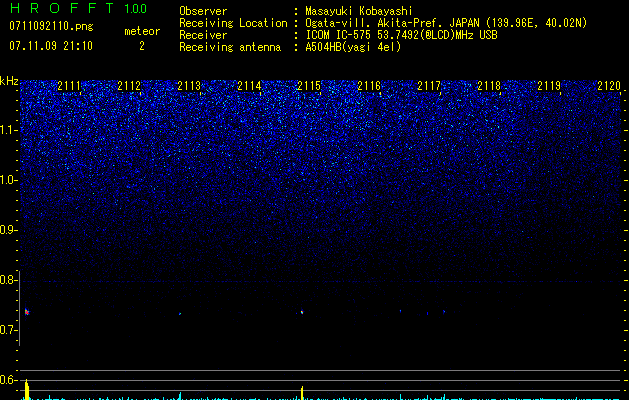The width and height of the screenshot is (629, 400).
Task: Click the red meteor echo at spectrogram start
Action: [27, 312]
